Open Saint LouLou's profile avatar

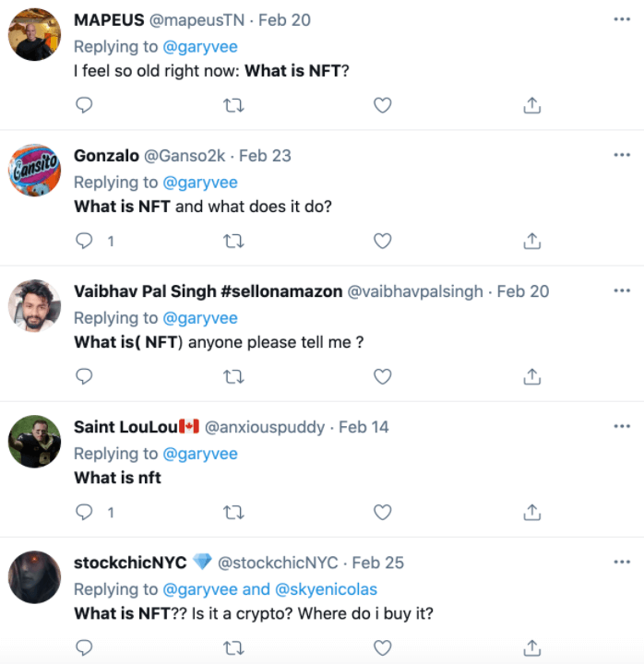click(35, 443)
